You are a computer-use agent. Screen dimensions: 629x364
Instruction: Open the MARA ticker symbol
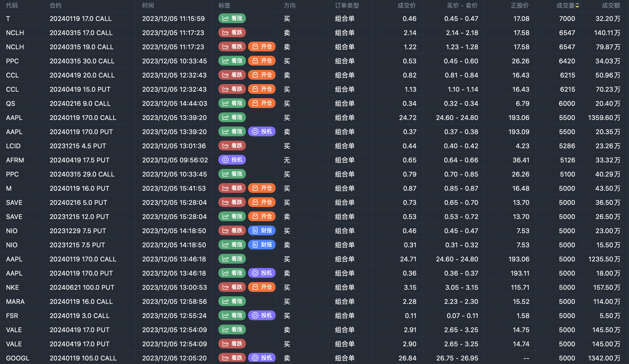pos(15,301)
